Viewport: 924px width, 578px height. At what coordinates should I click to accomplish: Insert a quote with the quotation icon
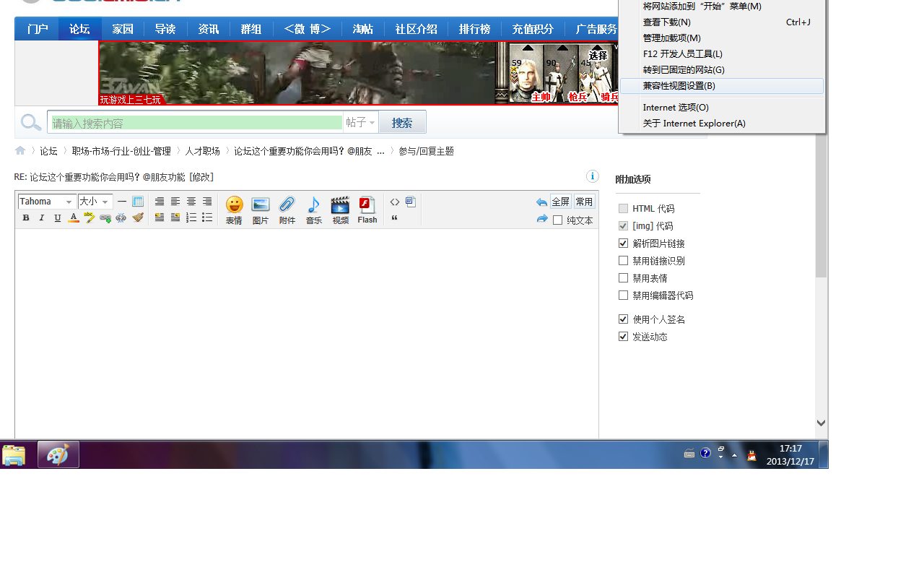(x=394, y=218)
